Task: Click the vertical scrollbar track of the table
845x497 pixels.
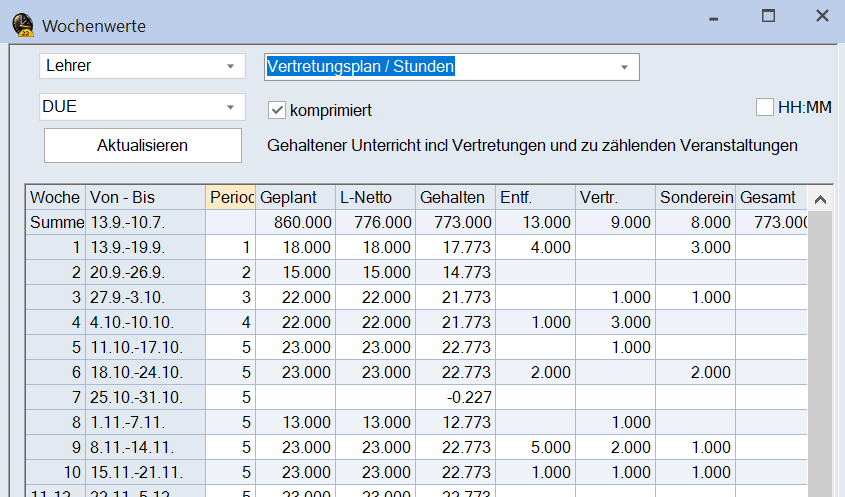Action: [818, 350]
